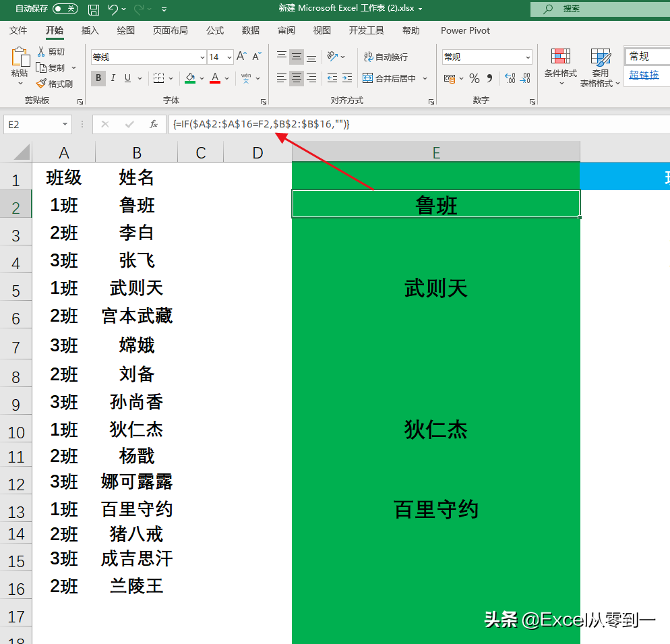Click the text orientation icon
The image size is (670, 644).
[x=332, y=56]
